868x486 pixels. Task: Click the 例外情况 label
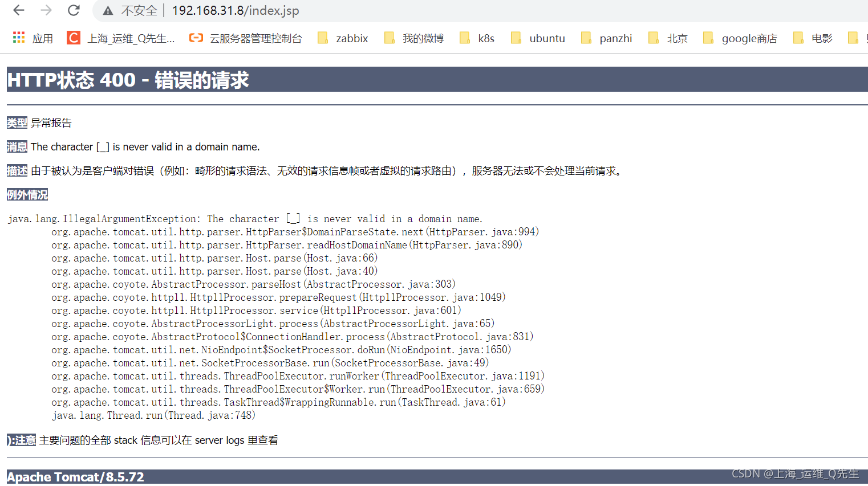[27, 194]
